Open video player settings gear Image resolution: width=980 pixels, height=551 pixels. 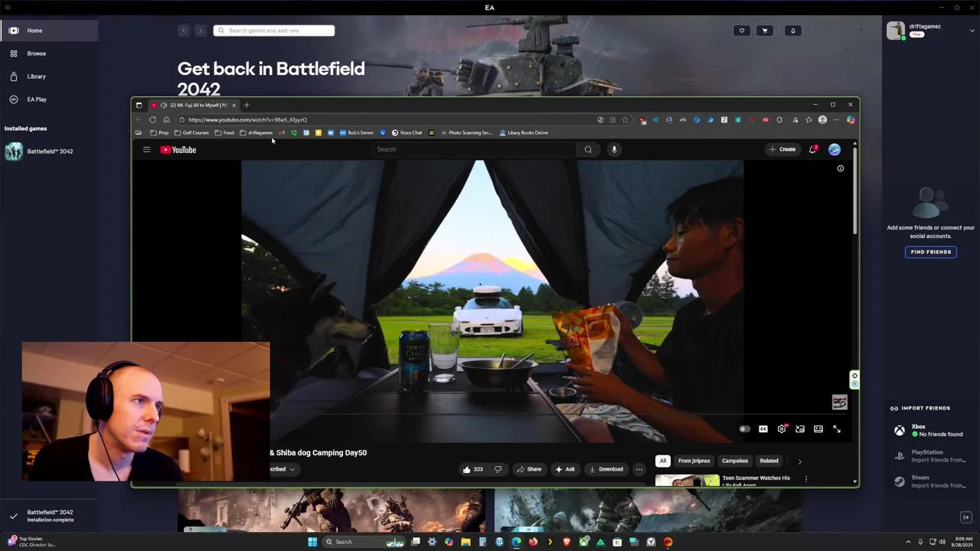782,429
